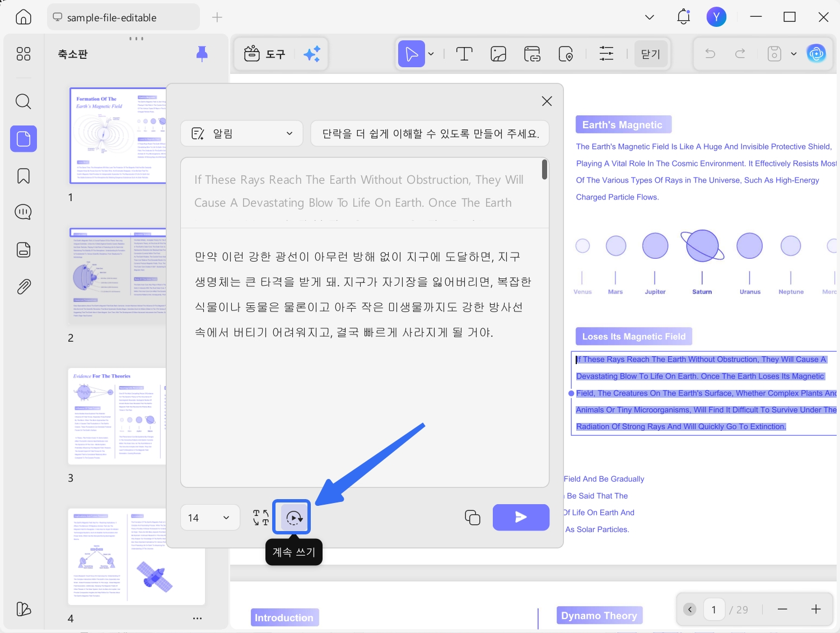Toggle the pin for the thumbnail panel

coord(202,54)
